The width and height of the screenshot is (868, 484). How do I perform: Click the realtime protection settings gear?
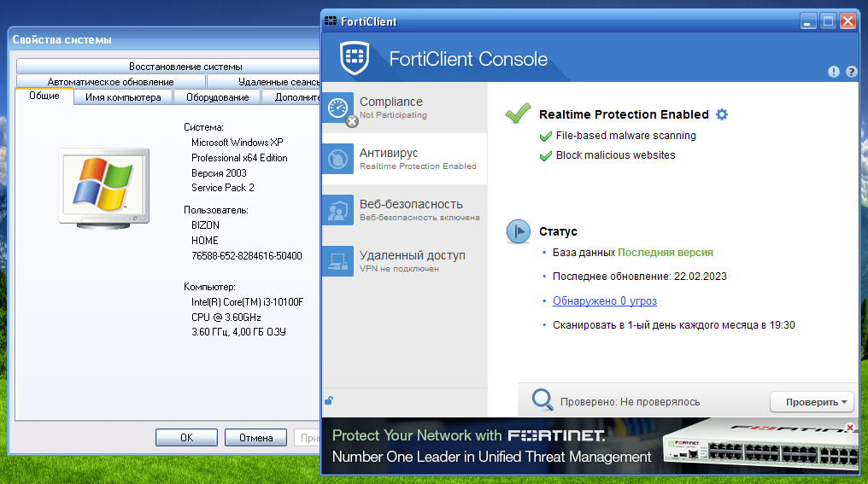722,114
